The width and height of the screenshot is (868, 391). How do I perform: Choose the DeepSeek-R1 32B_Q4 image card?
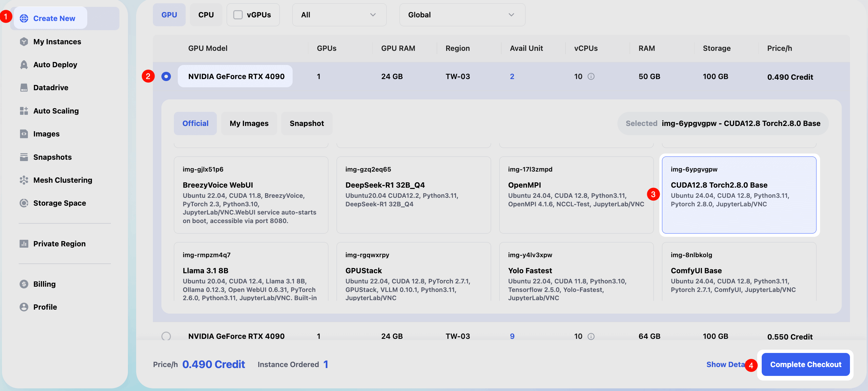tap(413, 195)
